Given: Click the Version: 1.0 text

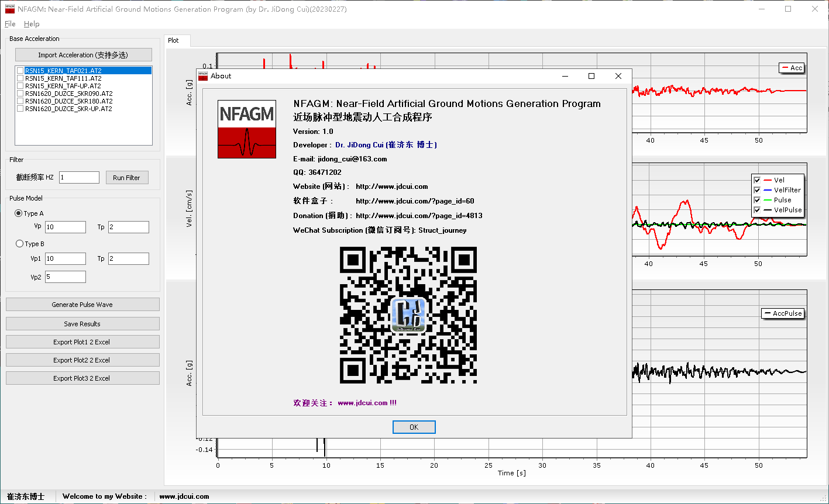Looking at the screenshot, I should tap(313, 132).
